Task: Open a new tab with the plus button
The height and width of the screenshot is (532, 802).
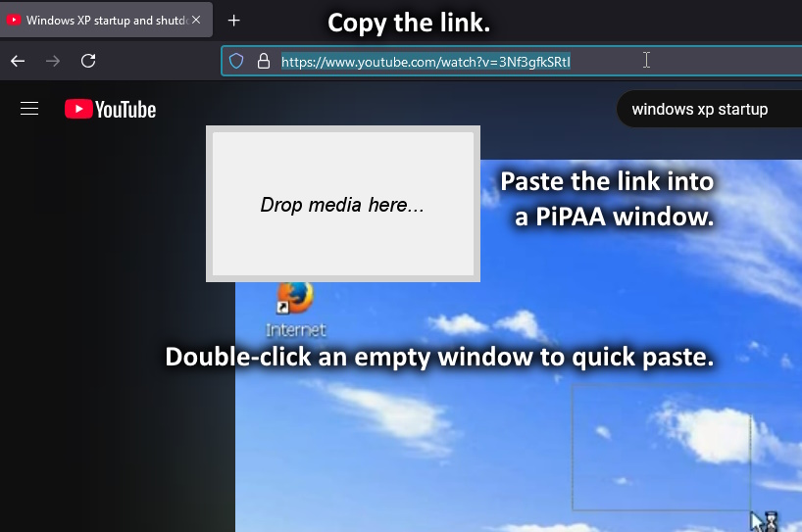Action: 233,21
